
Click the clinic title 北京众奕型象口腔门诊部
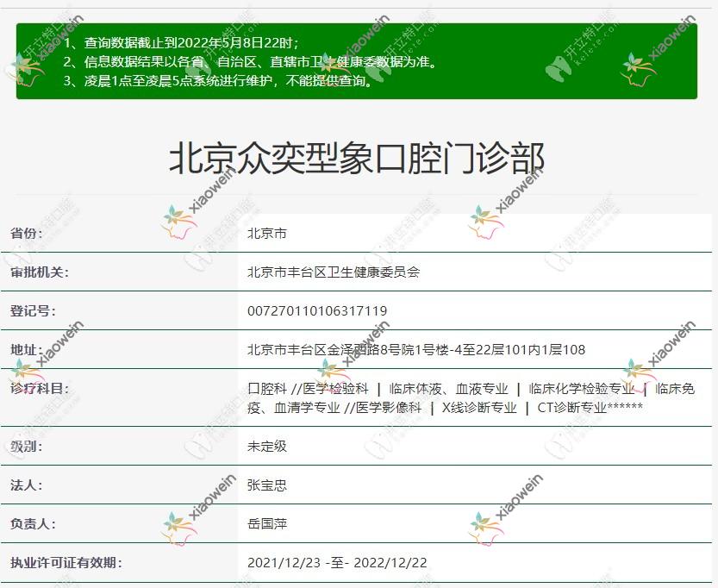[359, 158]
